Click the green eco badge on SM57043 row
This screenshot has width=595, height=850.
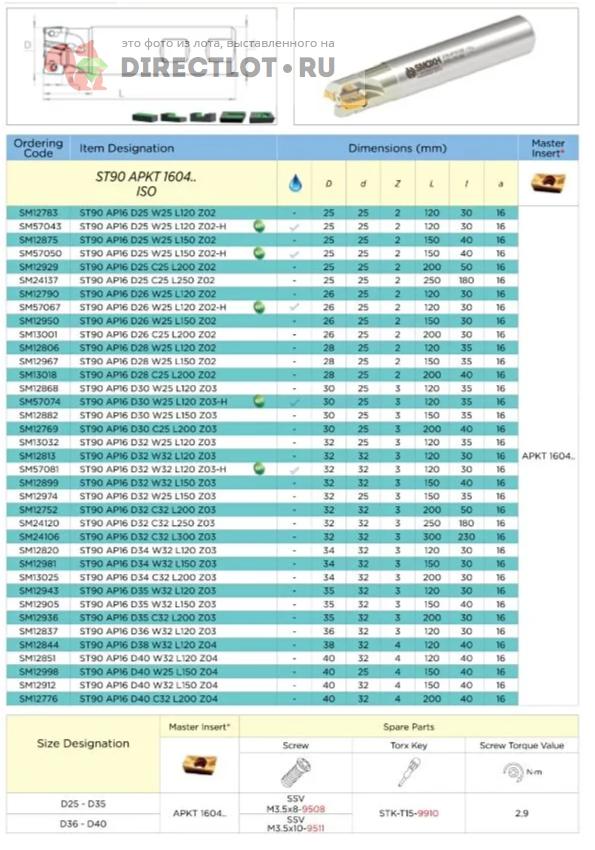[x=260, y=226]
